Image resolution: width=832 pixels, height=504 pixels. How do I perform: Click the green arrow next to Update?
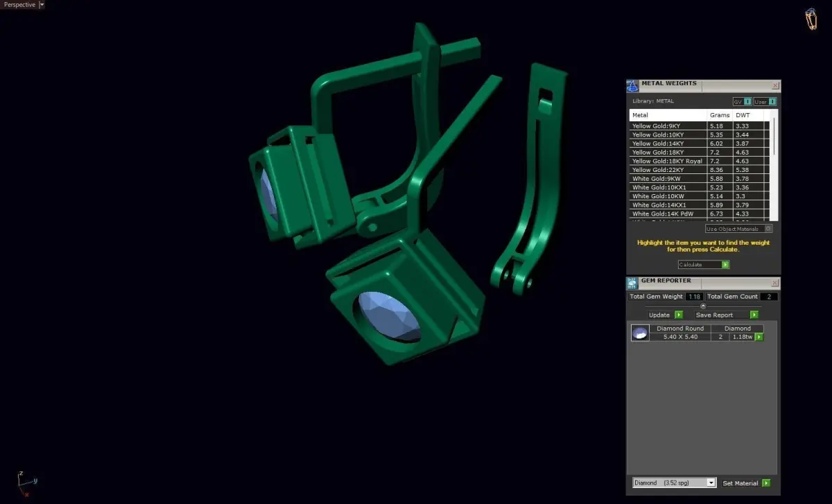[679, 315]
